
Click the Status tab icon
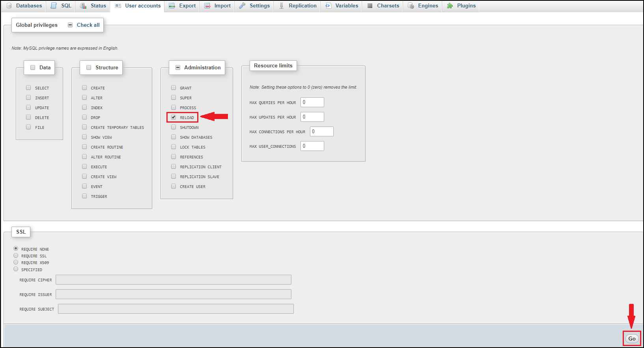pos(83,6)
